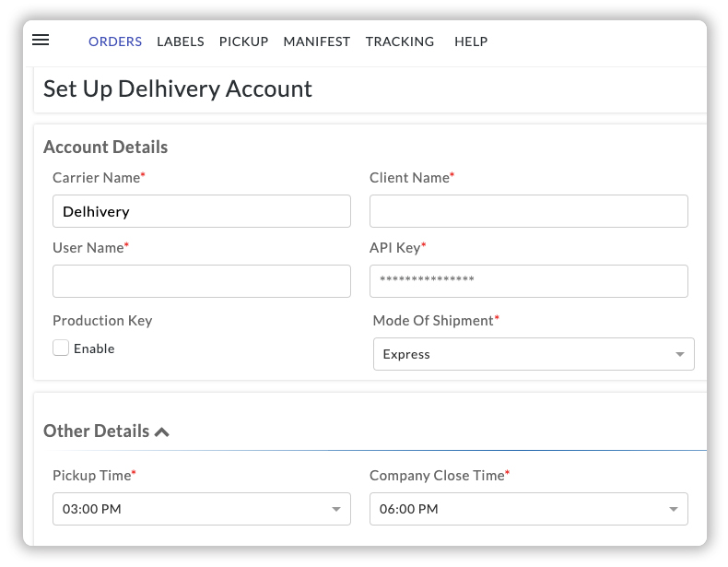The image size is (728, 567).
Task: Click the Client Name label
Action: coord(412,178)
